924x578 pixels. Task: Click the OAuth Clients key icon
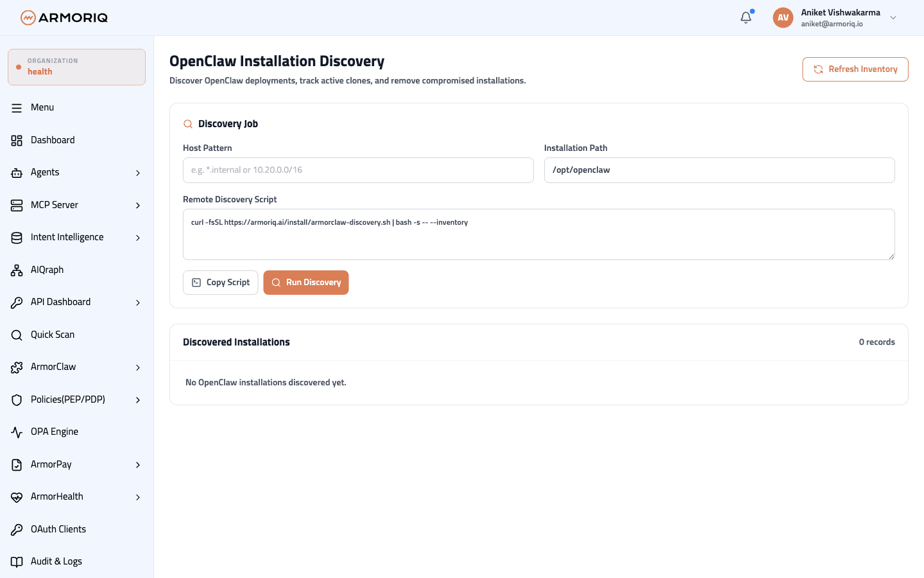click(17, 529)
